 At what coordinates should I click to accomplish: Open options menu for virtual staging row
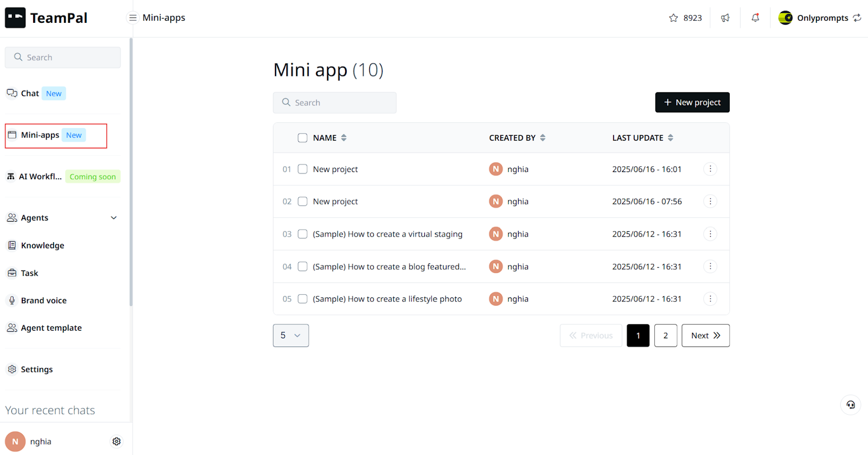click(x=710, y=234)
